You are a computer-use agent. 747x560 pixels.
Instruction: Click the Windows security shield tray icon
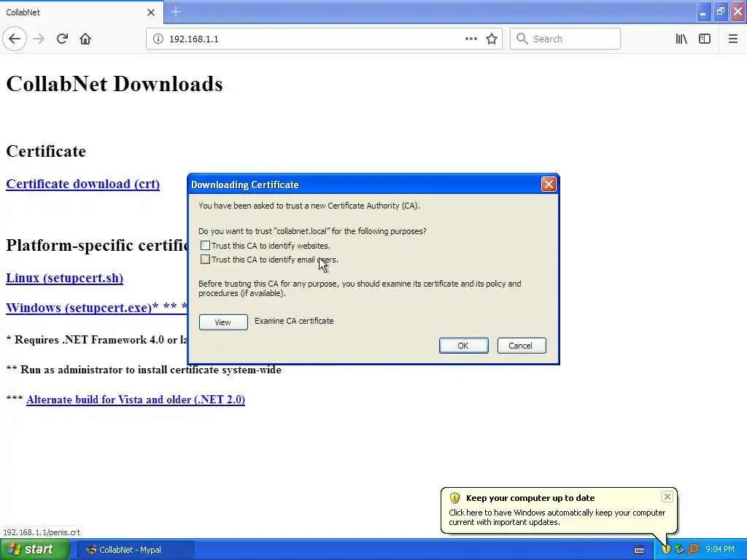point(666,550)
